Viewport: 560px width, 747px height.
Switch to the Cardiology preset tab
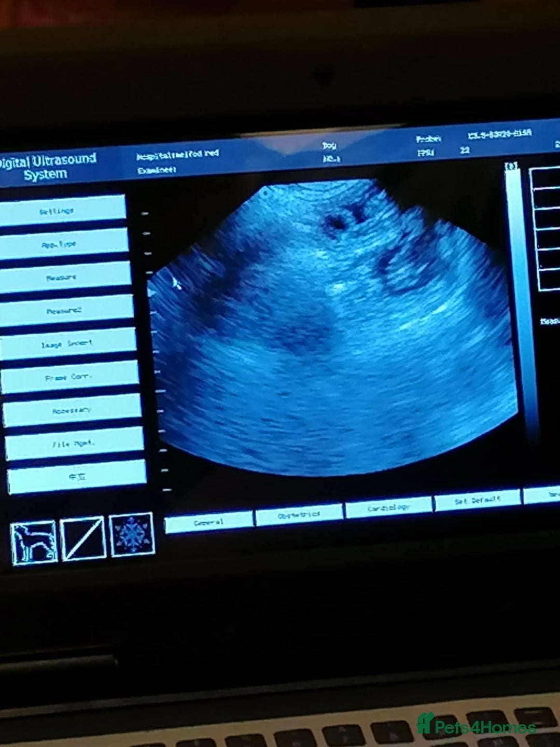(x=389, y=507)
